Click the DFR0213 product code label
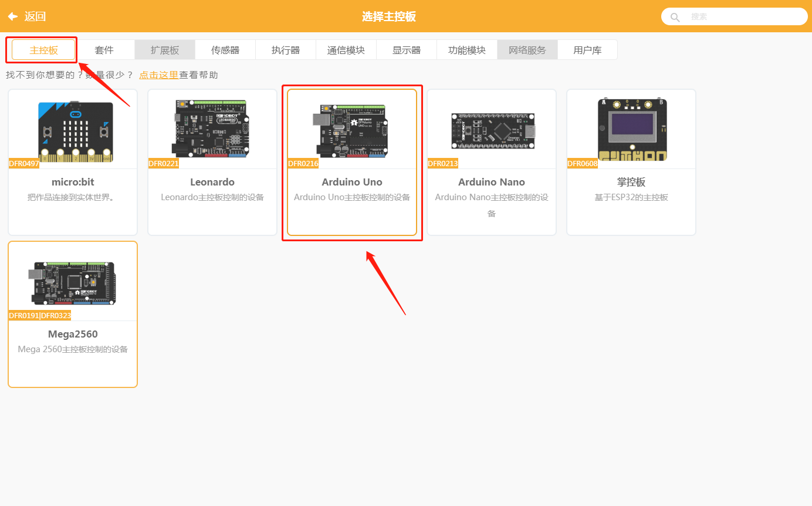Image resolution: width=812 pixels, height=506 pixels. pos(443,163)
